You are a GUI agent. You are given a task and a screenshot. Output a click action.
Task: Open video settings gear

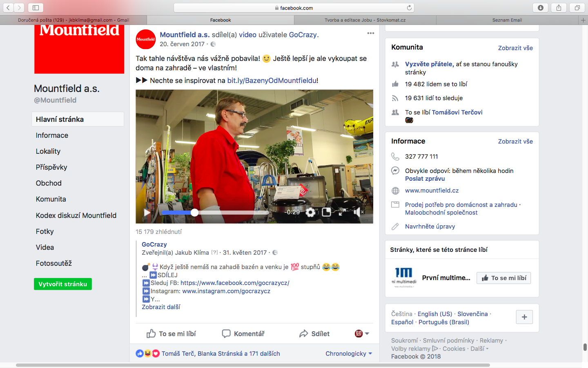point(310,212)
